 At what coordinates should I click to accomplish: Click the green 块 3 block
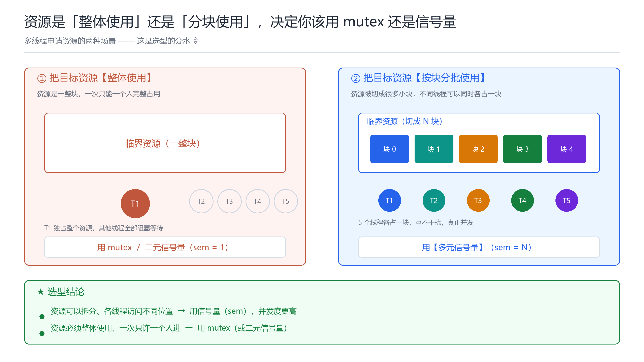pyautogui.click(x=522, y=149)
